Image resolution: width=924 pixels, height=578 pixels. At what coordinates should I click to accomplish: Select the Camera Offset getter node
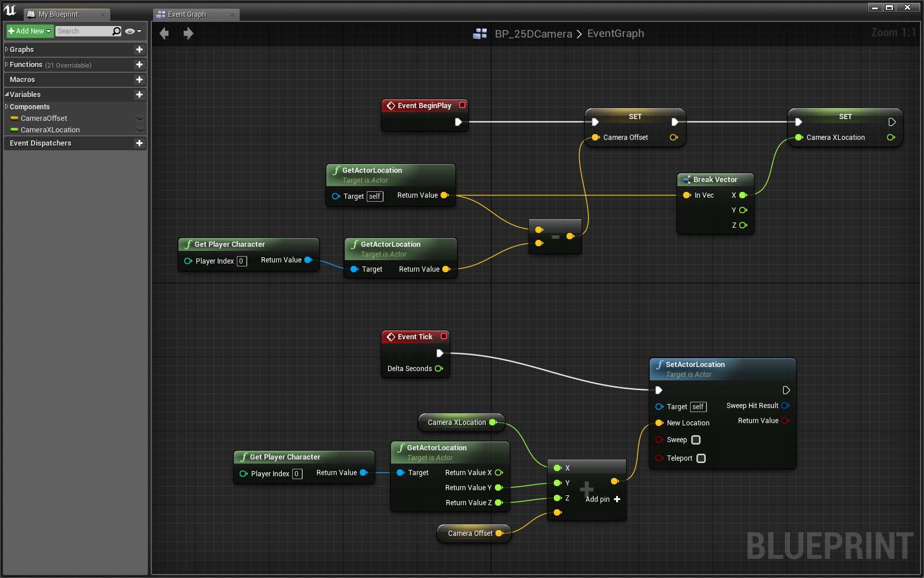coord(474,533)
